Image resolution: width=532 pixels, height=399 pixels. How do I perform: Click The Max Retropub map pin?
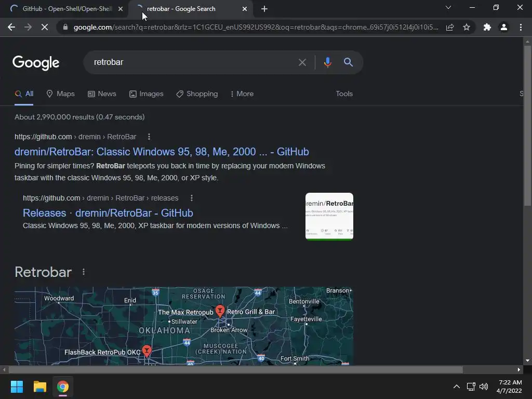tap(220, 311)
